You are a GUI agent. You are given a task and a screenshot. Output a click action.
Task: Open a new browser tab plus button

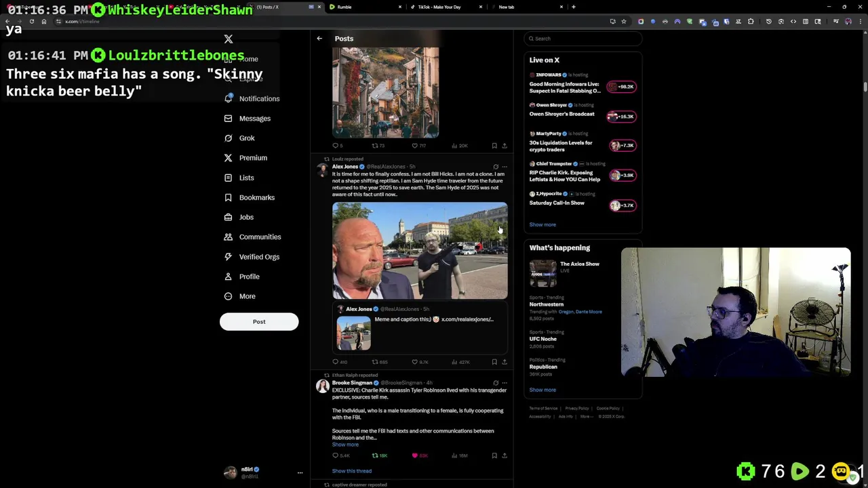(x=574, y=7)
